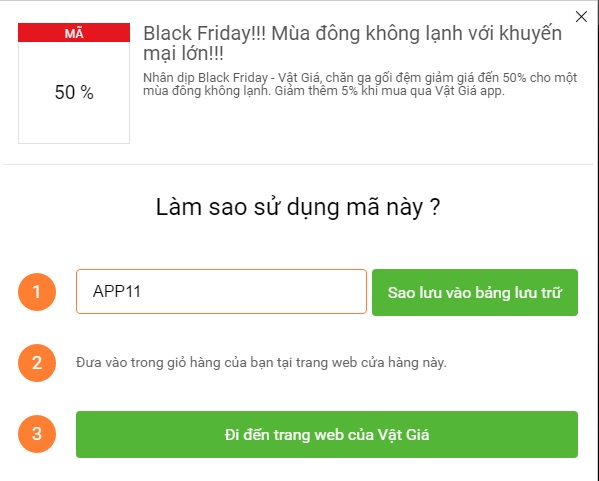Click empty space right of APP11 text in field

tap(252, 292)
